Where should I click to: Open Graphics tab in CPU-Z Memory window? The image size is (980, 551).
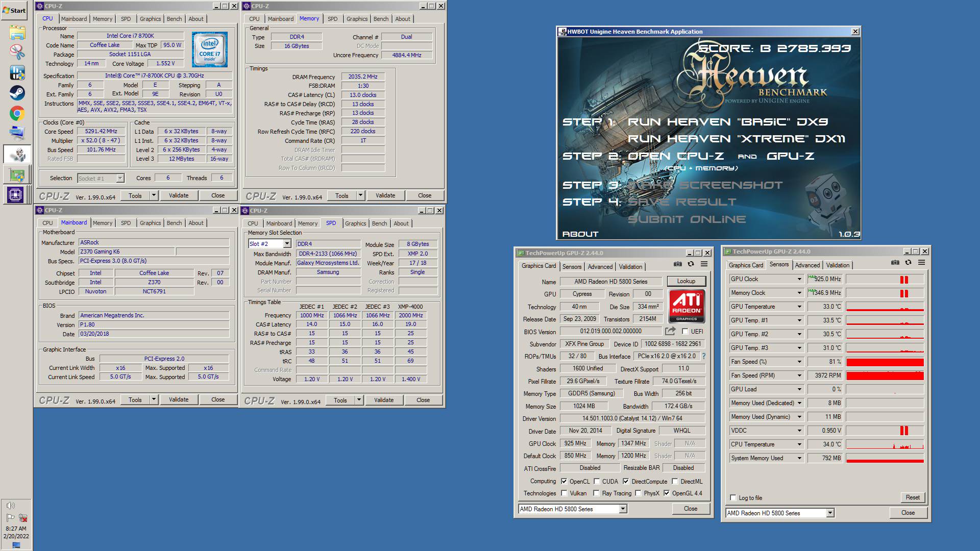click(357, 19)
